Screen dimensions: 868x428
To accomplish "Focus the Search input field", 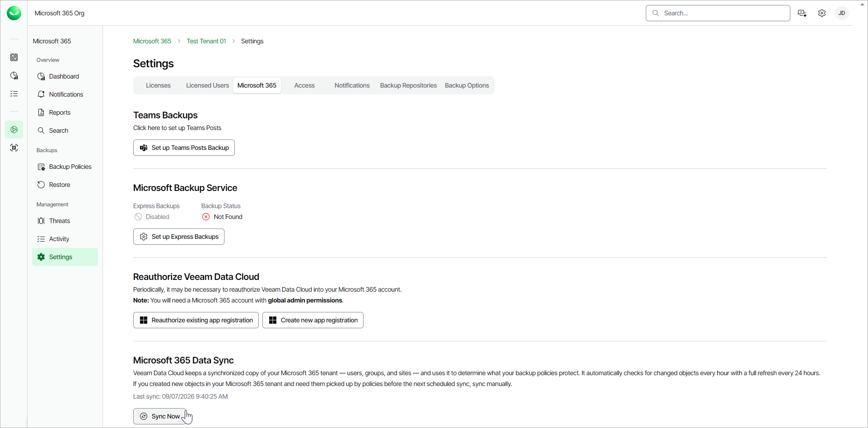I will [x=718, y=13].
